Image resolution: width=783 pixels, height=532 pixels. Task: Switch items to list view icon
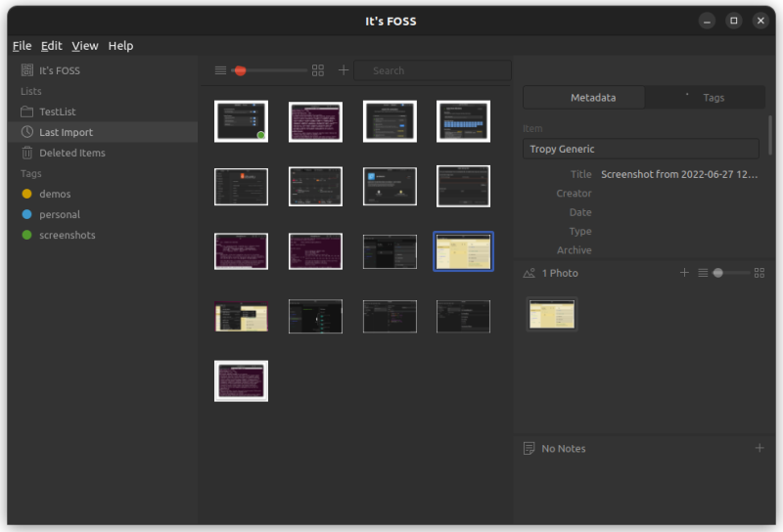(220, 70)
